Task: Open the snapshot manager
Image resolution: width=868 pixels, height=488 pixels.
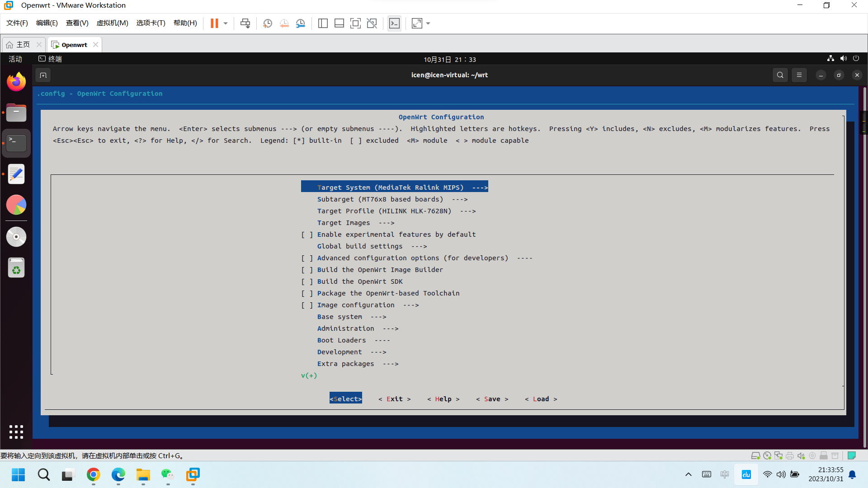Action: click(x=301, y=23)
